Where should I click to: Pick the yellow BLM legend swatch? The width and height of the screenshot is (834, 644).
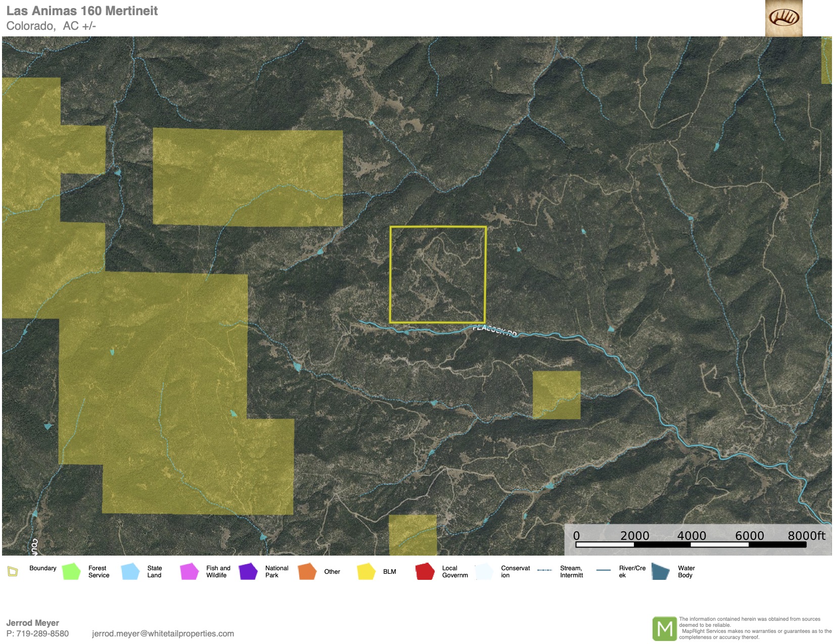366,571
